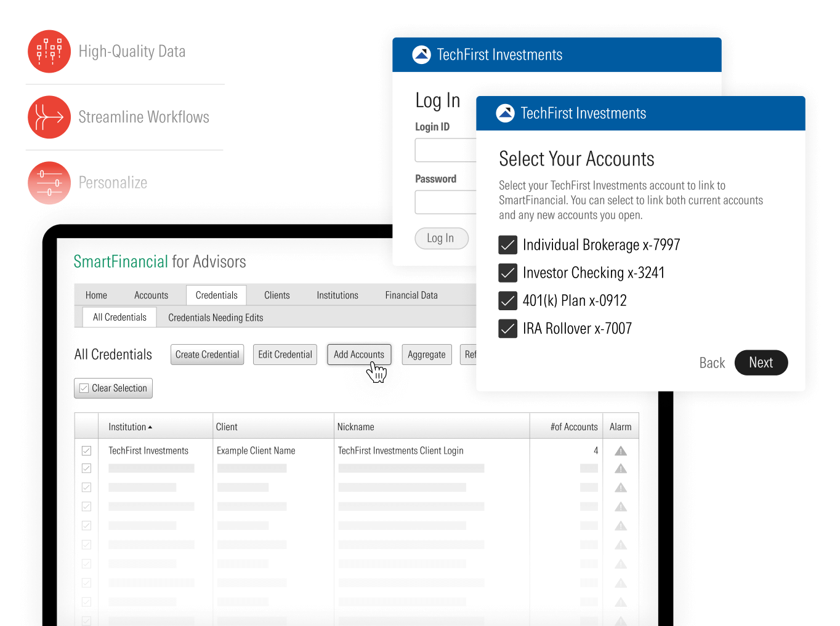Uncheck IRA Rollover x-7007 account
Screen dimensions: 840x626
pyautogui.click(x=507, y=329)
